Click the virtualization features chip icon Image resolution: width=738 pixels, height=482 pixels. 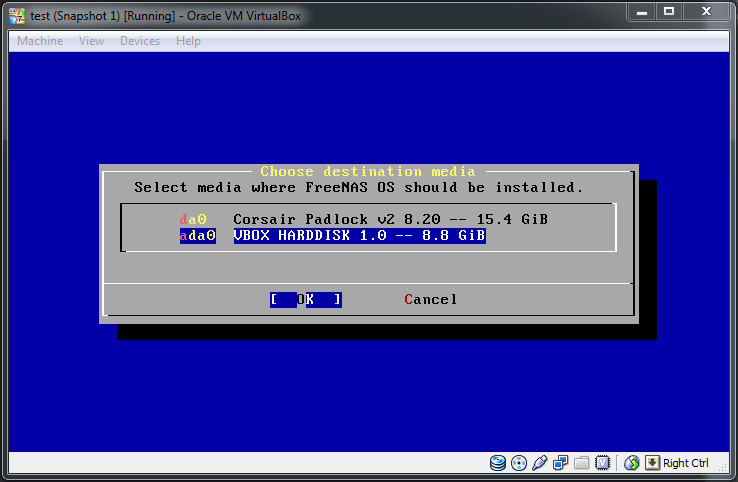point(603,463)
